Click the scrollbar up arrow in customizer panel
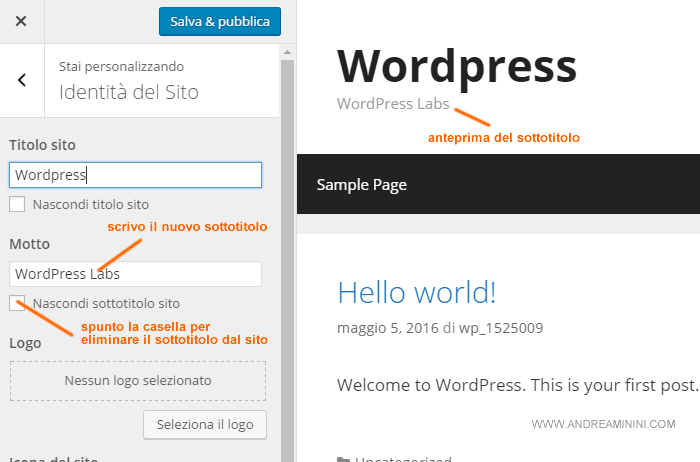700x462 pixels. pyautogui.click(x=288, y=52)
